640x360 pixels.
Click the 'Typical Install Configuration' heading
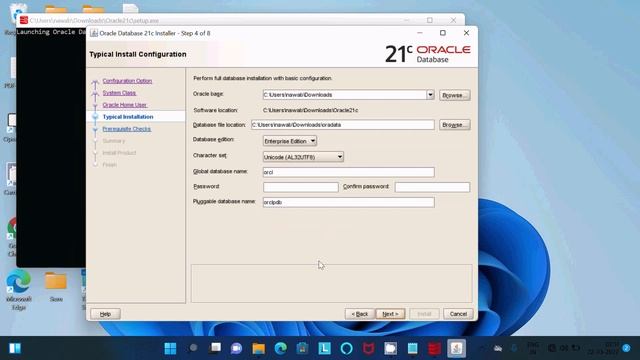coord(138,54)
